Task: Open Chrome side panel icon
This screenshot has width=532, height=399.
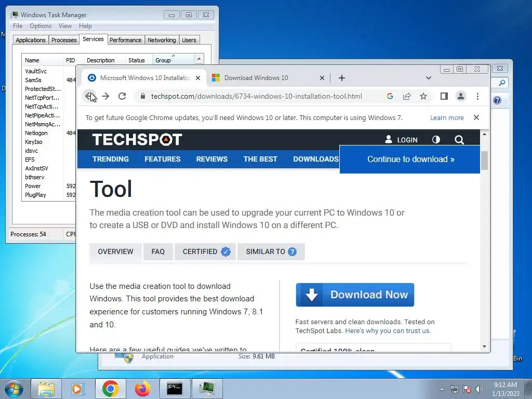Action: pos(444,96)
